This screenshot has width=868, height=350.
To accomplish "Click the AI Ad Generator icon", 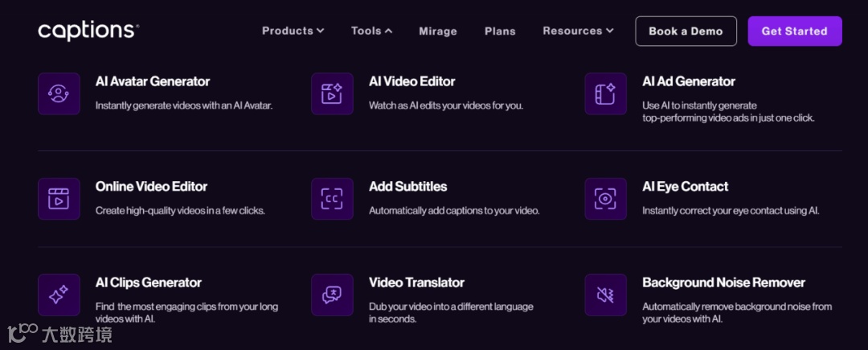I will pyautogui.click(x=606, y=93).
